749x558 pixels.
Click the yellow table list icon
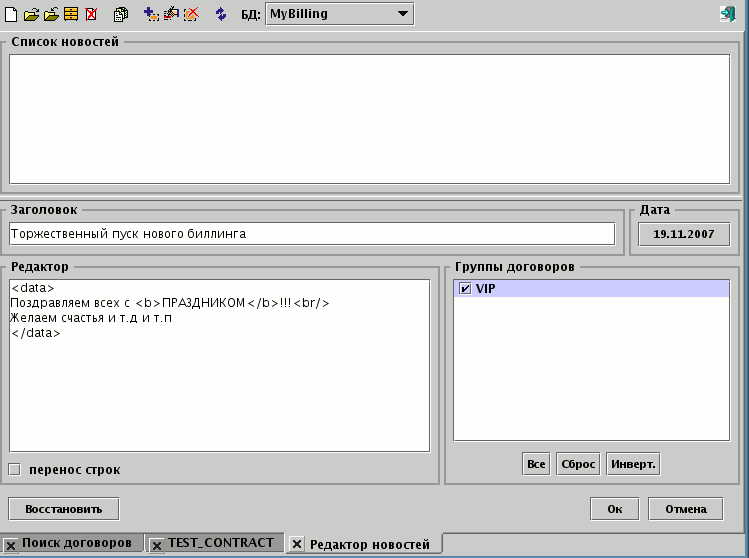(x=71, y=14)
